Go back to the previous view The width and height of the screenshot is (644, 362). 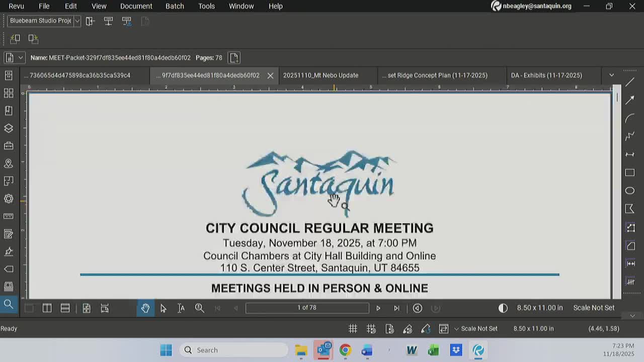418,308
